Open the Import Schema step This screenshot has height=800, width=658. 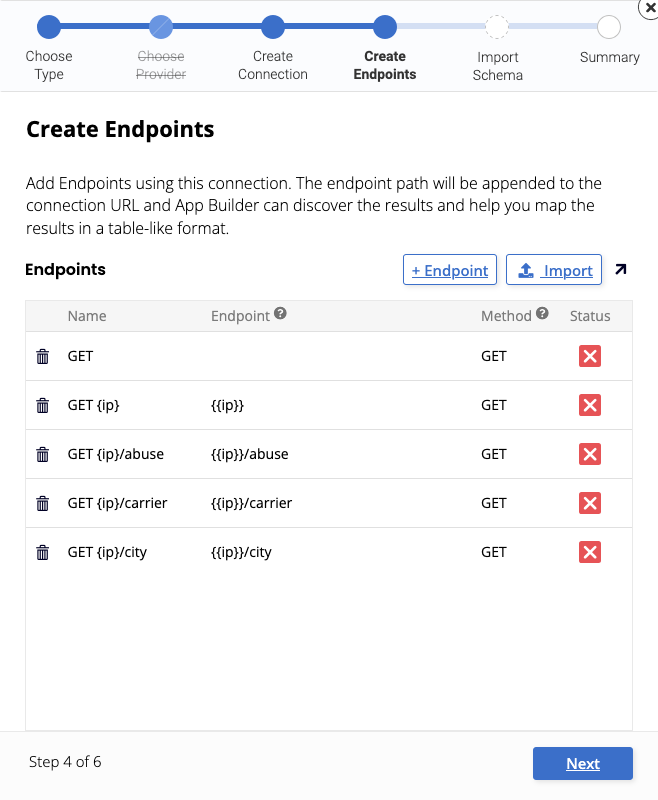497,28
